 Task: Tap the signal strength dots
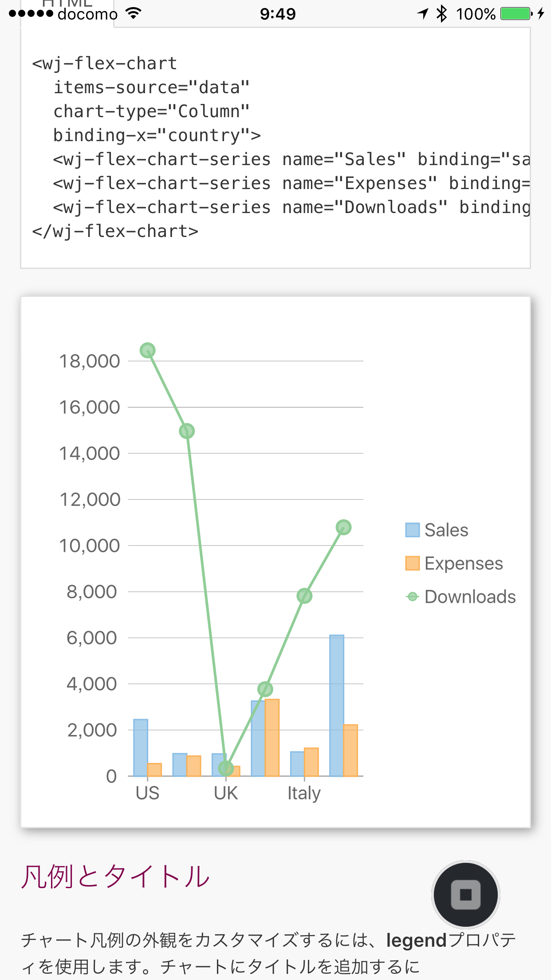point(30,14)
